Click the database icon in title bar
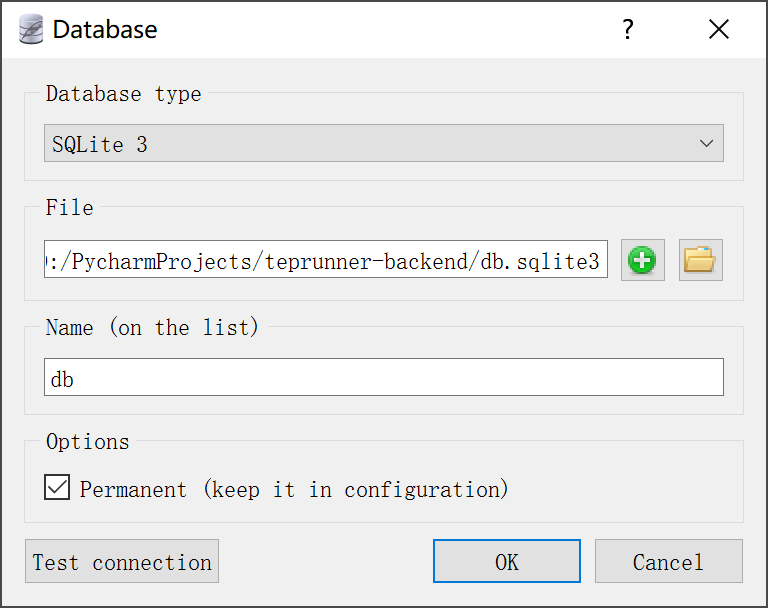This screenshot has height=608, width=768. click(x=31, y=29)
